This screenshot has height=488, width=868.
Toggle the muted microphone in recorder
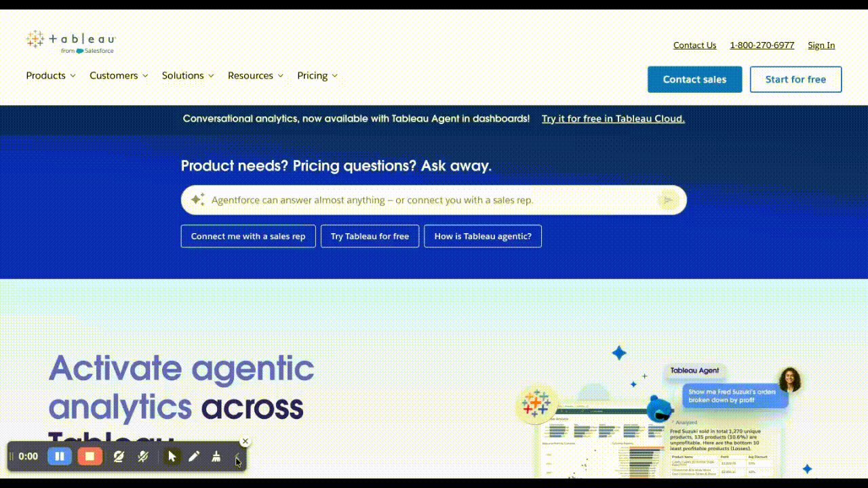(x=143, y=456)
